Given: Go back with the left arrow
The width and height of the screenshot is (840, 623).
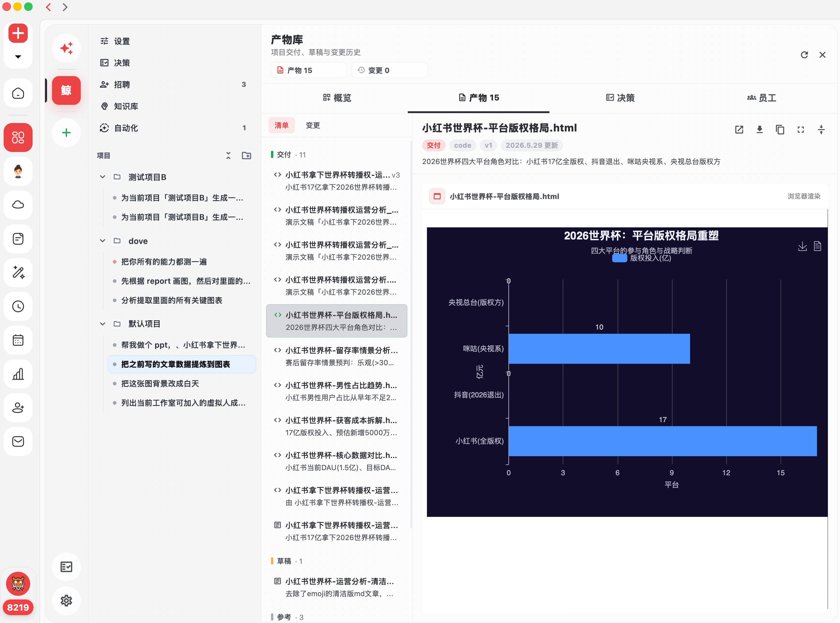Looking at the screenshot, I should point(48,7).
